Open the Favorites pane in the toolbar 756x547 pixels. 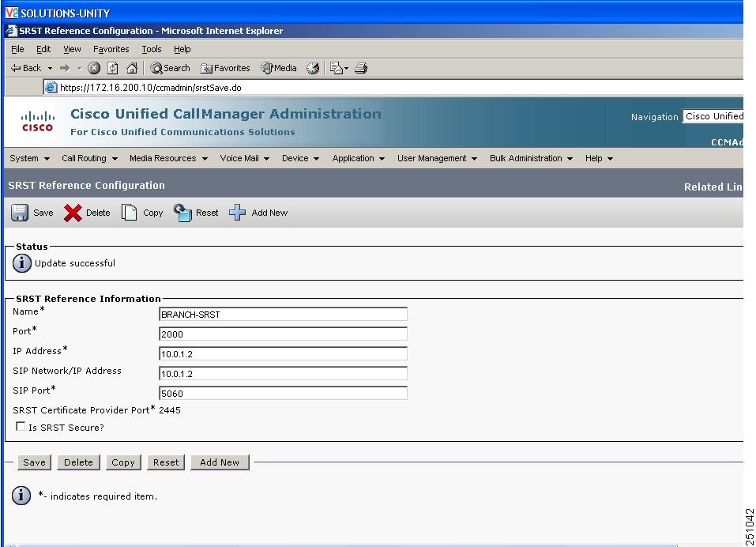click(226, 68)
